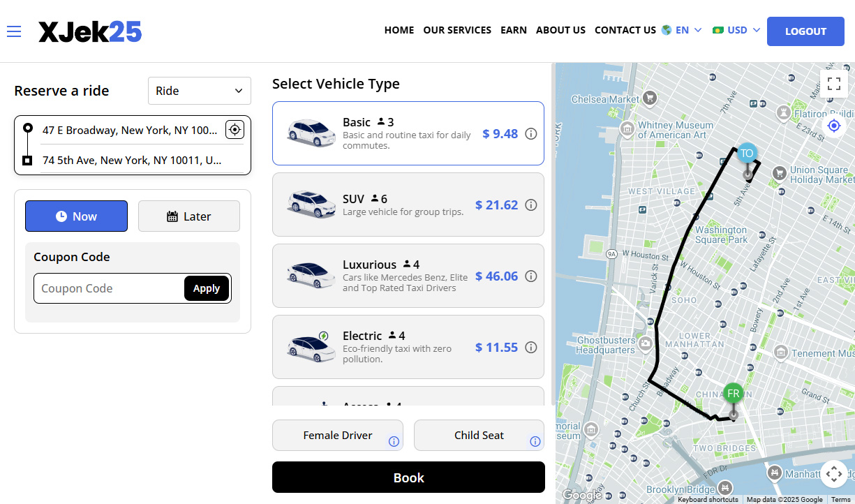This screenshot has height=504, width=855.
Task: Select OUR SERVICES in the navbar
Action: (x=457, y=30)
